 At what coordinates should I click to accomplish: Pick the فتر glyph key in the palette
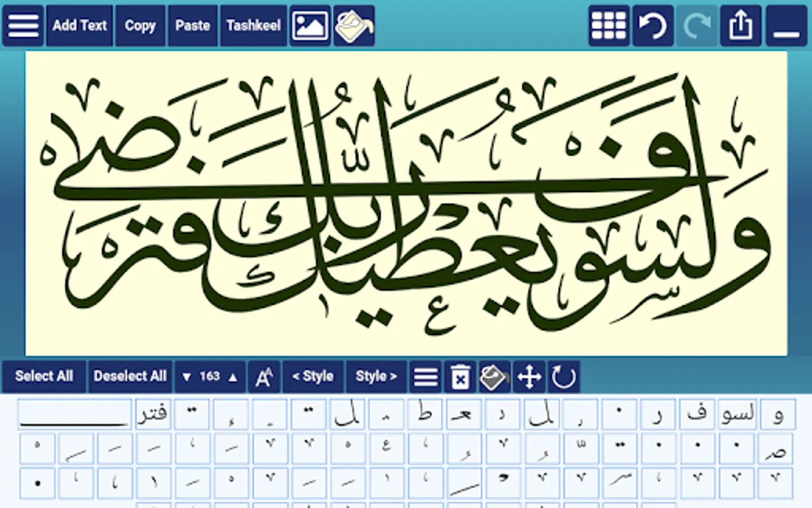pyautogui.click(x=153, y=414)
